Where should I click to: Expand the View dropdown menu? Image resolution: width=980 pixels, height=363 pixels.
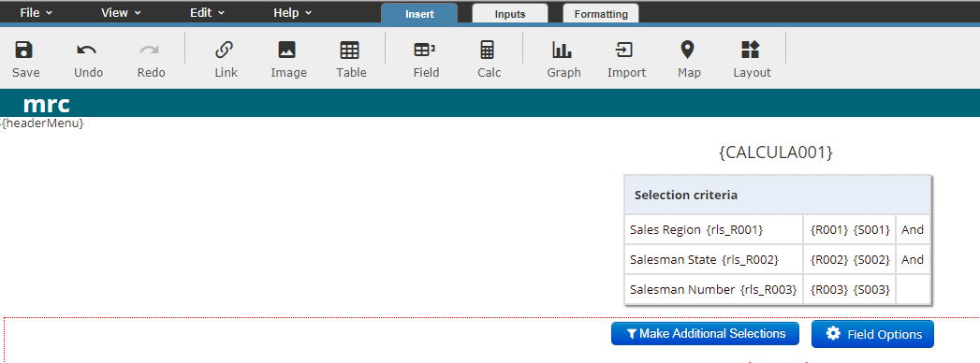[121, 12]
